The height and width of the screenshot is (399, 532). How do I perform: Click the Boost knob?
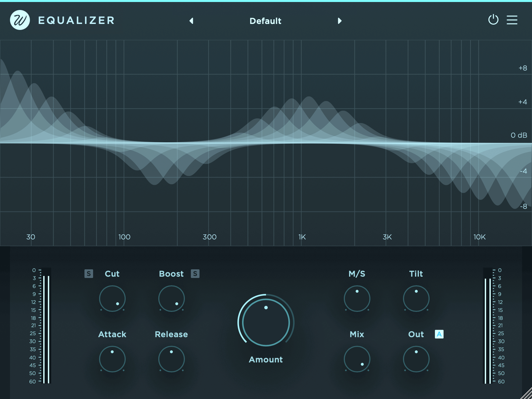[172, 299]
